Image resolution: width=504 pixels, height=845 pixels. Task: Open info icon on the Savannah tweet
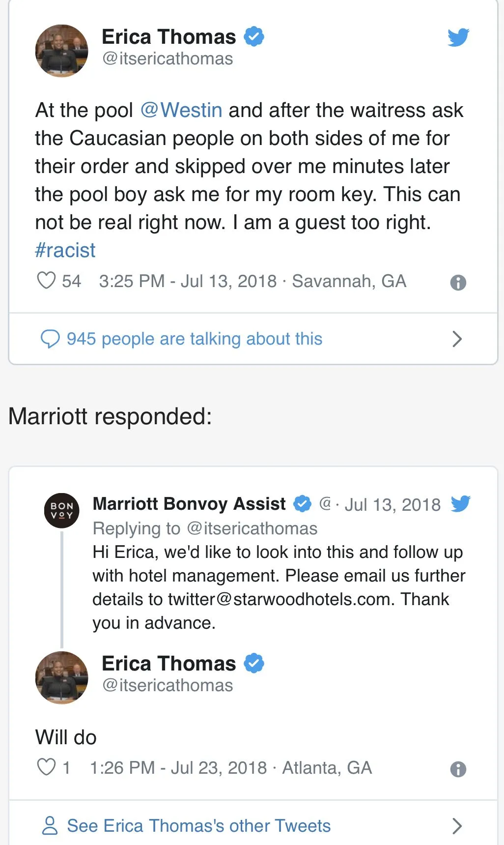click(x=458, y=283)
